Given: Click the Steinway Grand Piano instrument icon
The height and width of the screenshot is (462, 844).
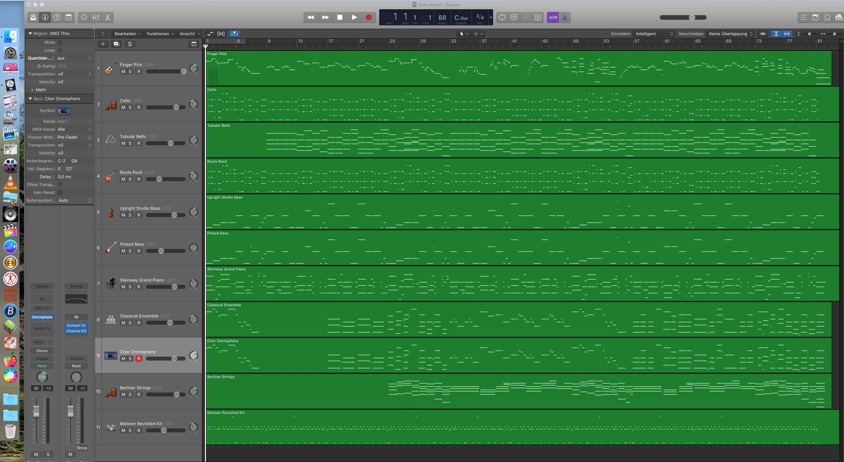Looking at the screenshot, I should click(111, 283).
